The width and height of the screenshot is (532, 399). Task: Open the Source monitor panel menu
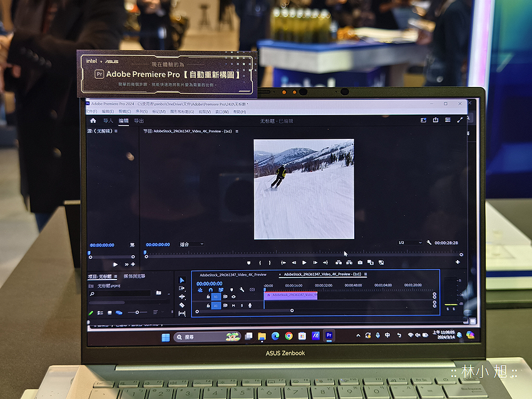coord(116,131)
